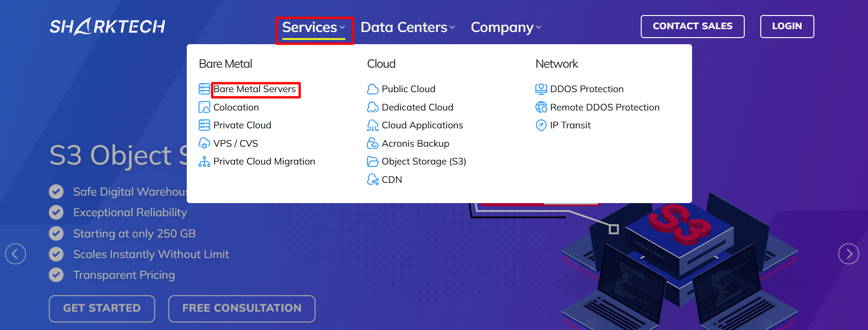868x330 pixels.
Task: Click the Bare Metal column heading
Action: [x=225, y=63]
